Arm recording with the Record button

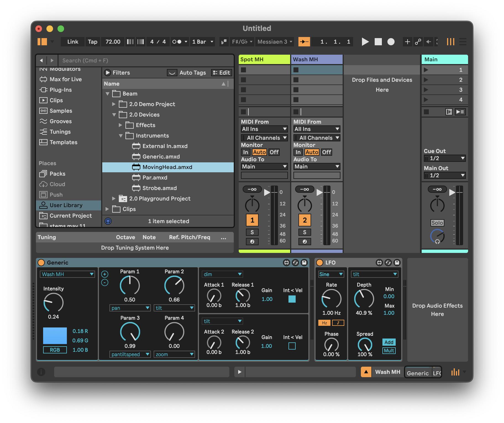[x=391, y=42]
